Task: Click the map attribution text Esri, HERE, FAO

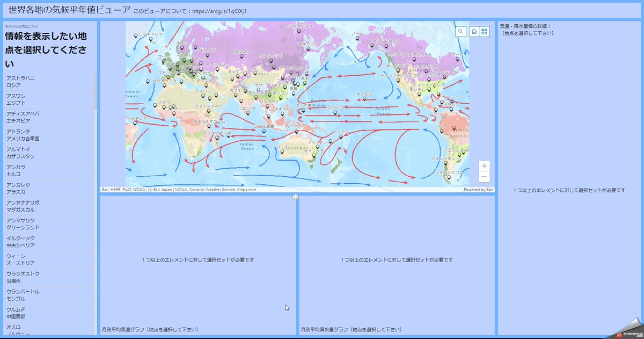Action: (x=179, y=189)
